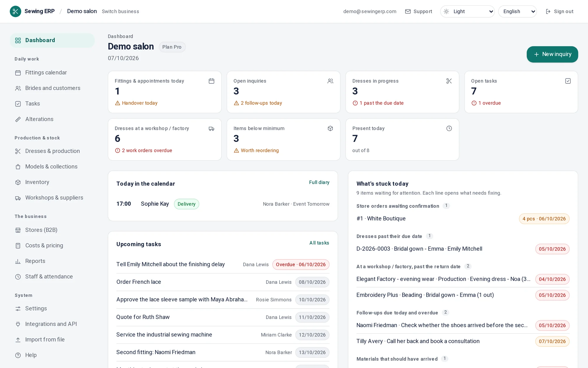
Task: Open the Dresses in progress card
Action: tap(402, 92)
